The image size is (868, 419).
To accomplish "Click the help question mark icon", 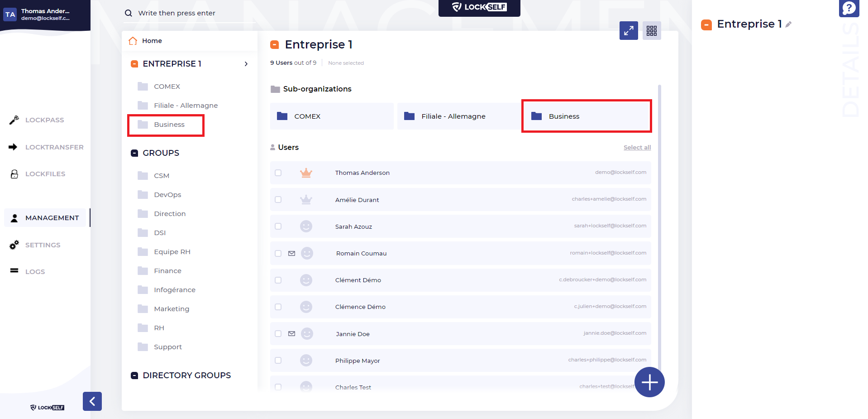I will point(849,8).
